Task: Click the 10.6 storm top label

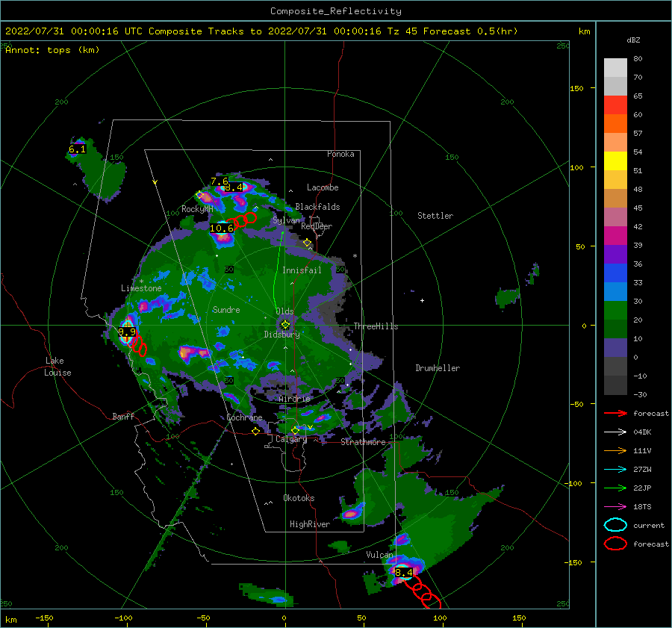Action: click(x=222, y=228)
